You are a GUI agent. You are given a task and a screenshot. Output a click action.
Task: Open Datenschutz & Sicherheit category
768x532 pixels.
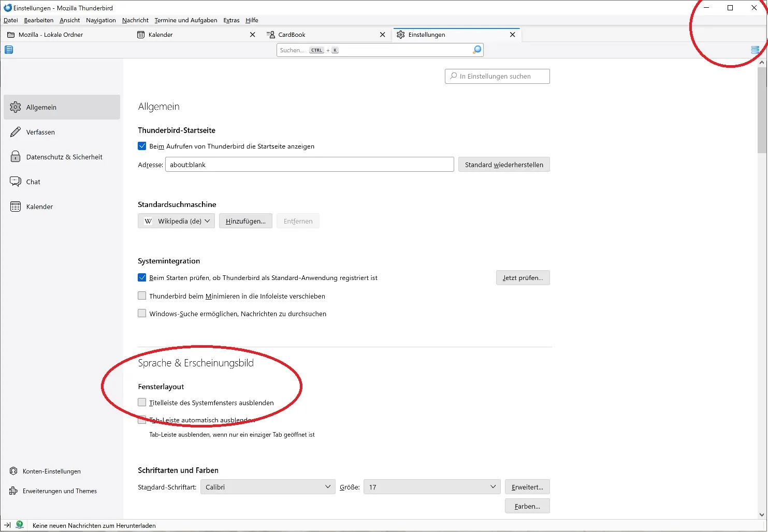pos(62,157)
